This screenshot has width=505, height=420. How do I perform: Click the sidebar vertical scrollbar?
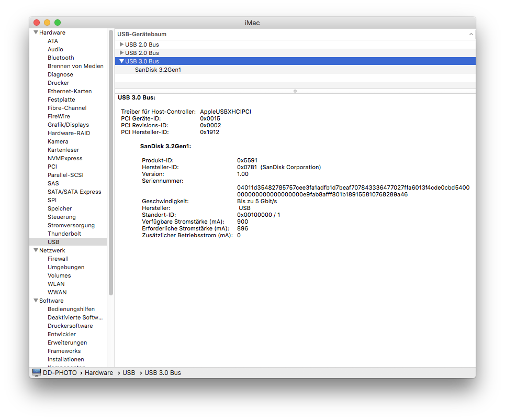coord(111,162)
